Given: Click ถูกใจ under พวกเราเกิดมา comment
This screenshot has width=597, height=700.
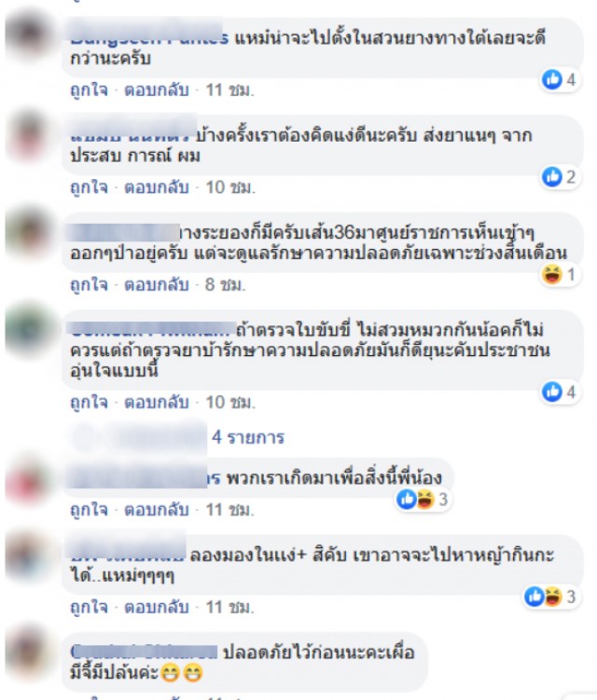Looking at the screenshot, I should pos(89,510).
